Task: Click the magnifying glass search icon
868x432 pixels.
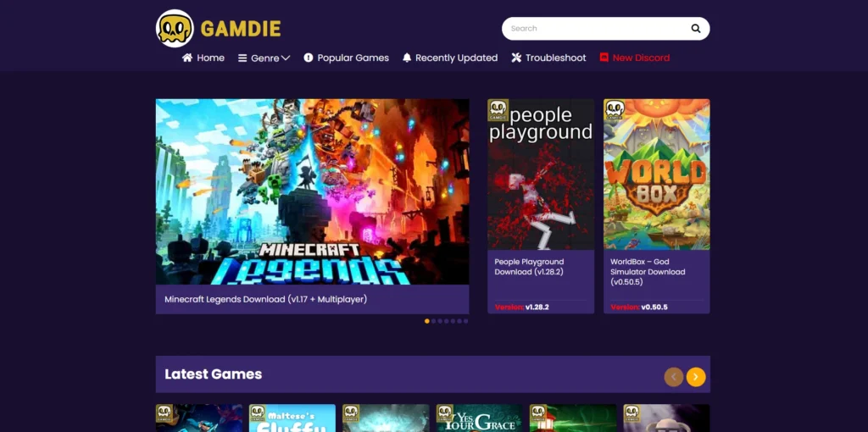Action: pyautogui.click(x=695, y=29)
